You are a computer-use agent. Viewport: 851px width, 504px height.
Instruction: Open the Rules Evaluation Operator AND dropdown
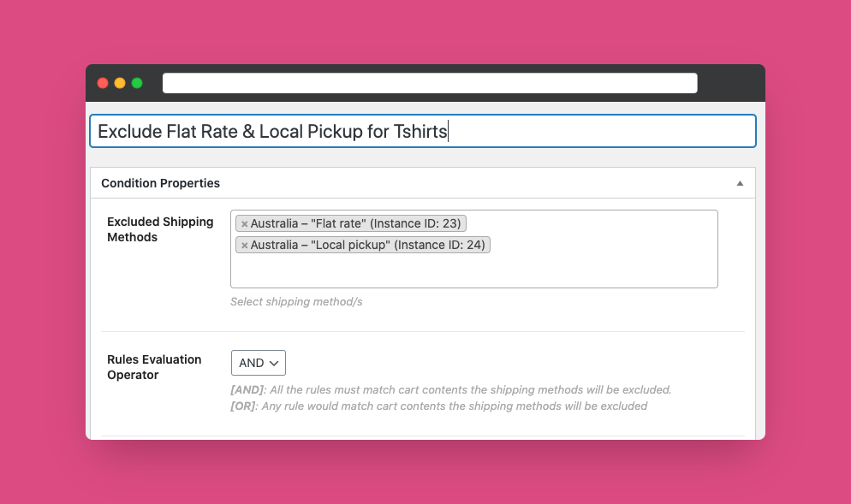pos(259,363)
